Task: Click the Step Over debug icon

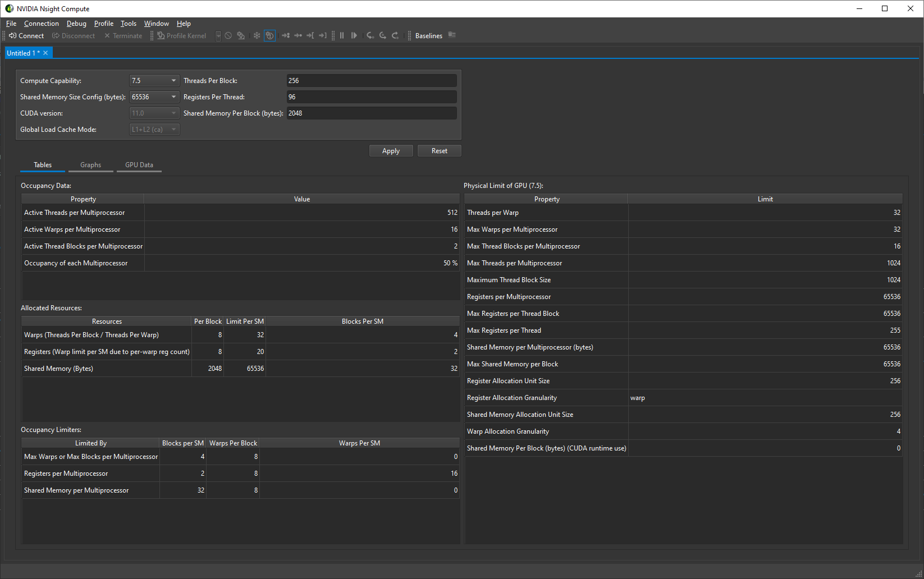Action: pos(383,35)
